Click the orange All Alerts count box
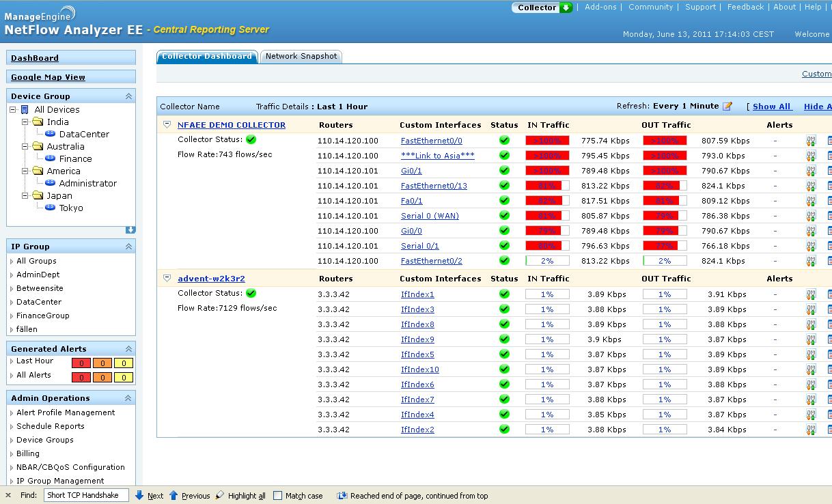This screenshot has width=832, height=504. (x=102, y=377)
